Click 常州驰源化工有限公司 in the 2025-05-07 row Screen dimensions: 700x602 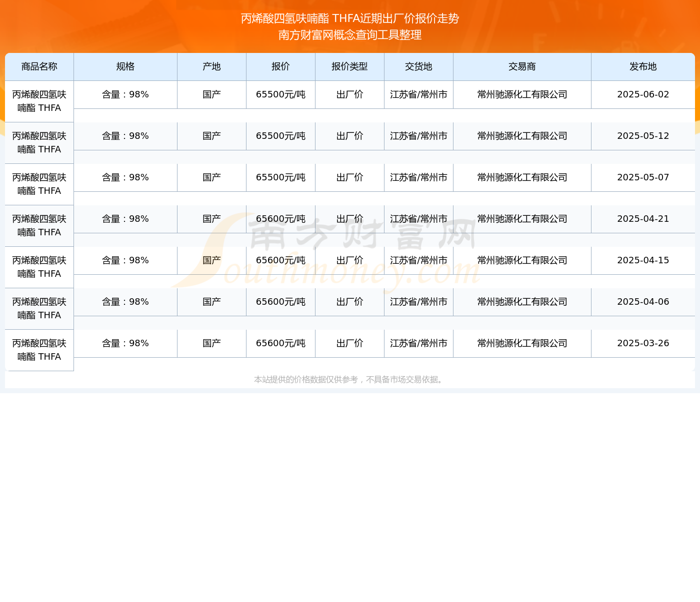[522, 177]
